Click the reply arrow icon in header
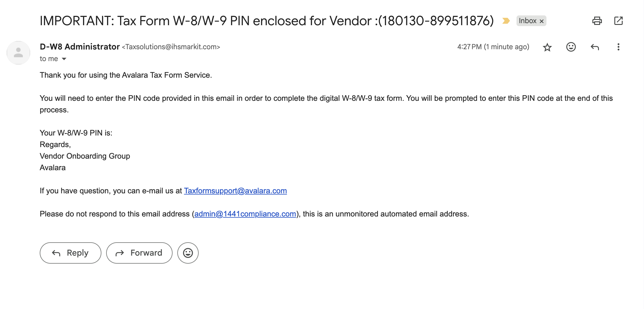 tap(594, 47)
